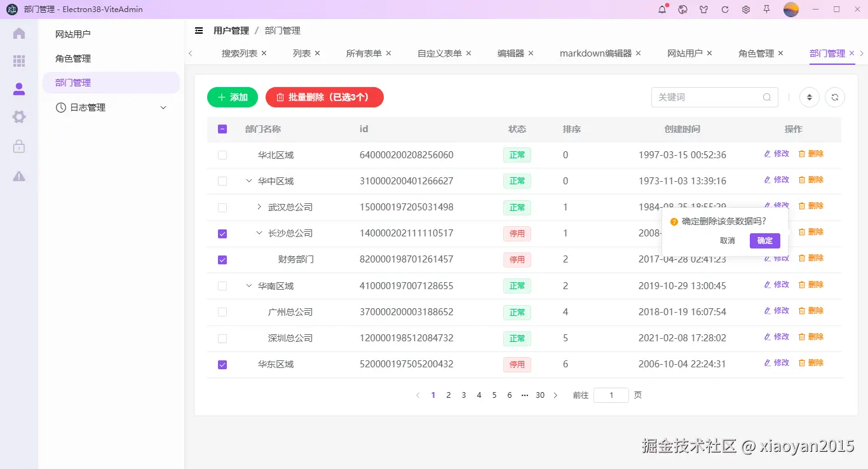Click the lock icon in the sidebar
Screen dimensions: 868x469
(x=18, y=146)
